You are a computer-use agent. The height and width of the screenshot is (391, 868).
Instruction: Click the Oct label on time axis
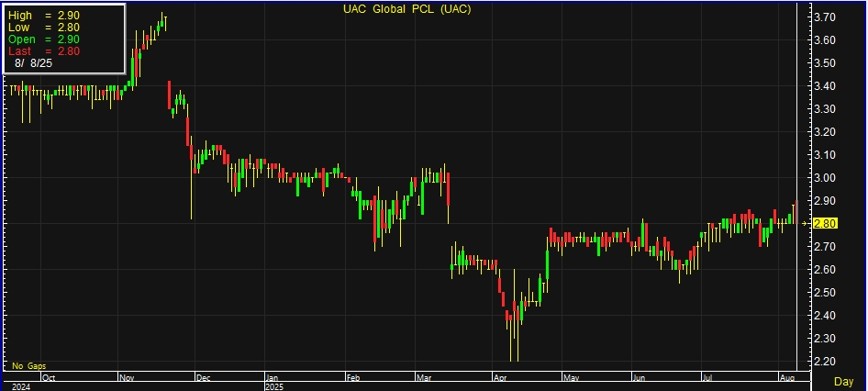click(49, 378)
